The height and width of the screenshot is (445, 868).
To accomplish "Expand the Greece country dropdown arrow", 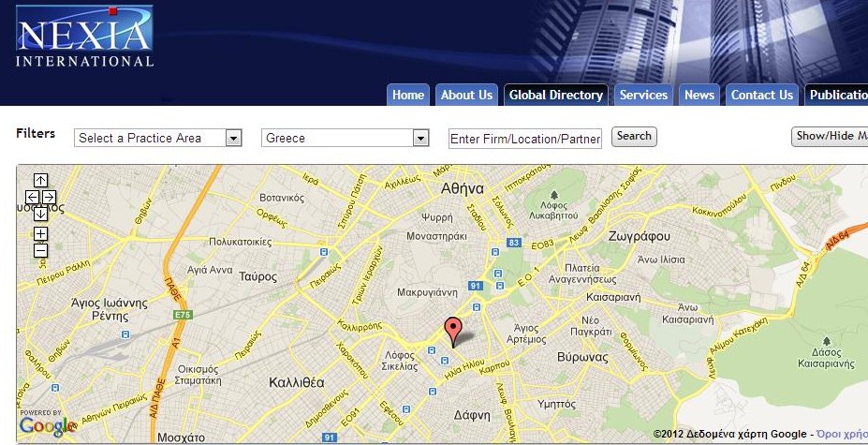I will (421, 138).
